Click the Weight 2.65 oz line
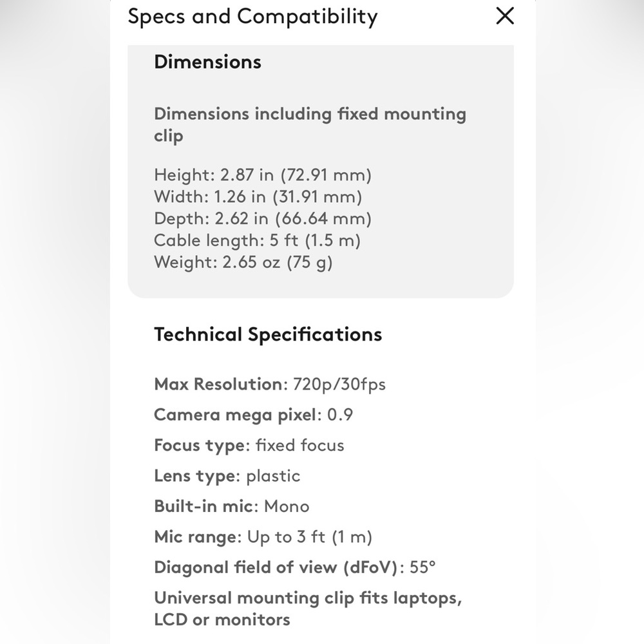Screen dimensions: 644x644 [243, 263]
